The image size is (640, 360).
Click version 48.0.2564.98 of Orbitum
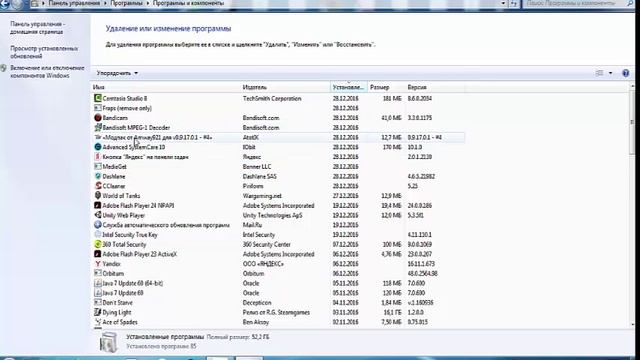422,273
